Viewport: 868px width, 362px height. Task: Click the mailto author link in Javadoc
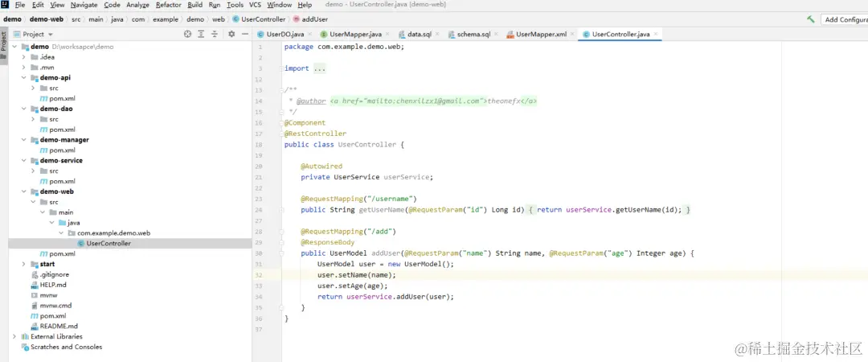click(x=433, y=101)
